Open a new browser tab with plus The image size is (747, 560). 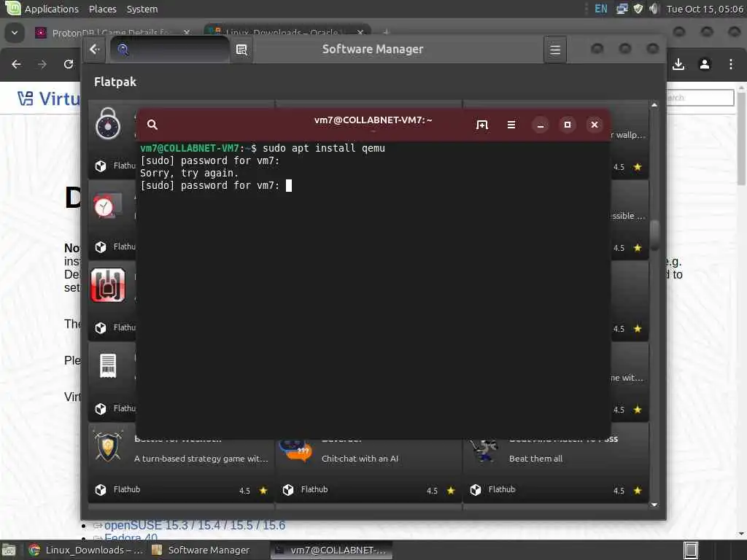386,32
